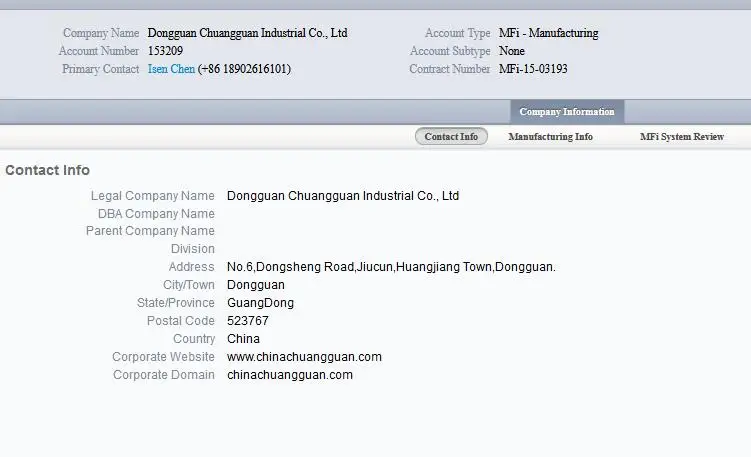Click postal code 523767
Screen dimensions: 751x457
[248, 321]
